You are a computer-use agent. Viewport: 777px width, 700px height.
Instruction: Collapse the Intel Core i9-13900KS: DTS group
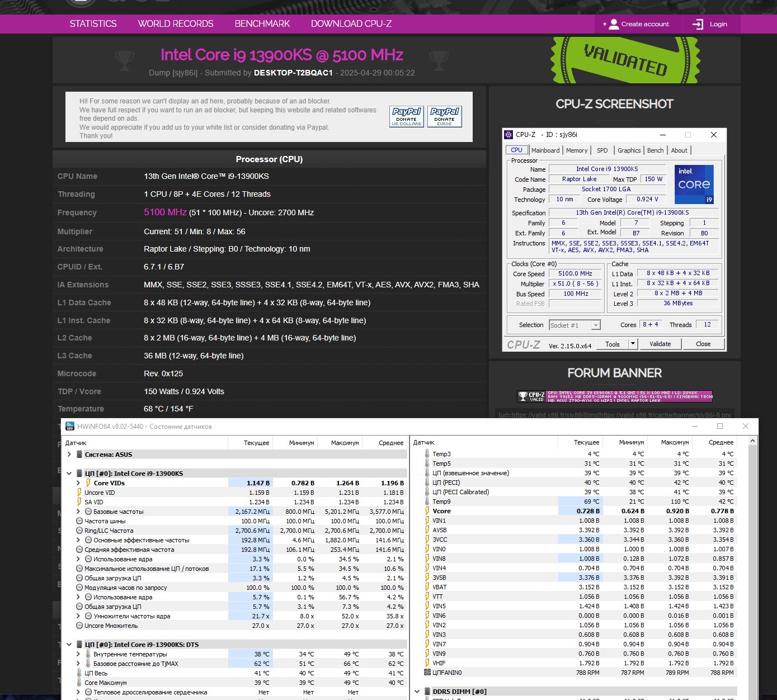[x=69, y=645]
